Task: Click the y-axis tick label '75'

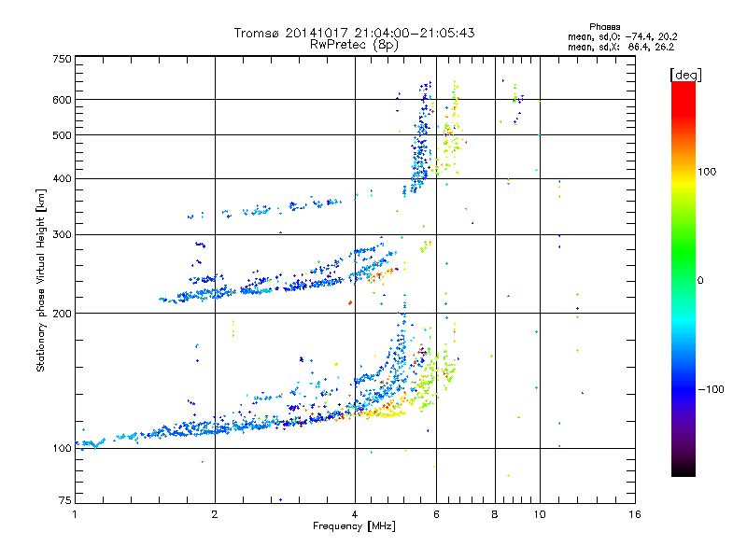Action: (65, 500)
